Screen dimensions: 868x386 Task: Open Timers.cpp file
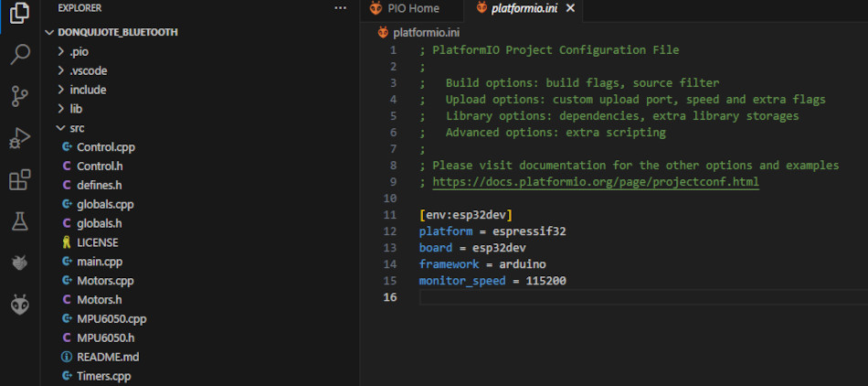tap(103, 376)
